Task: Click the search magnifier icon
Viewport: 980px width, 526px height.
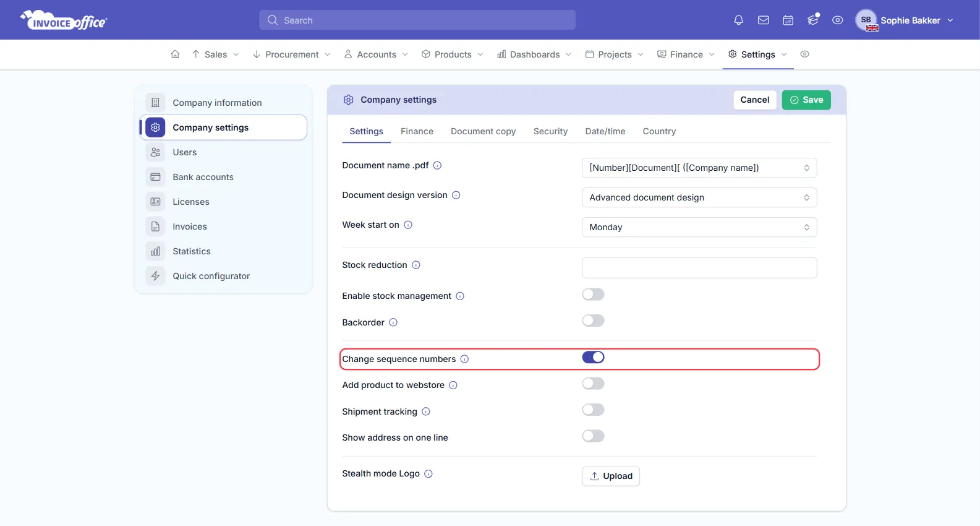Action: (272, 20)
